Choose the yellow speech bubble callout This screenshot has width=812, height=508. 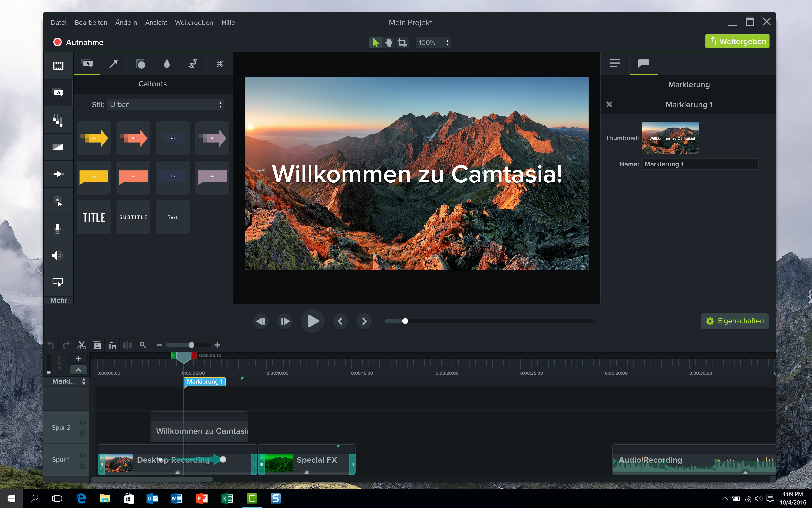pyautogui.click(x=94, y=177)
